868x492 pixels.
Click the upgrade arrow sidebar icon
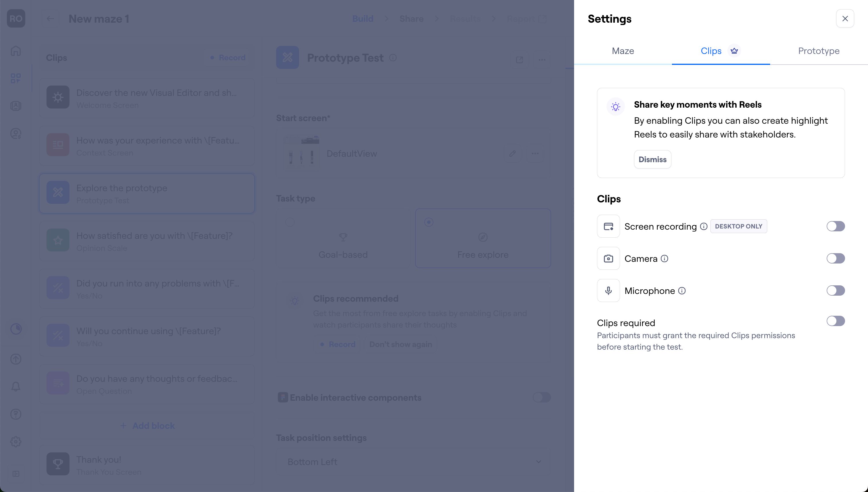click(16, 359)
